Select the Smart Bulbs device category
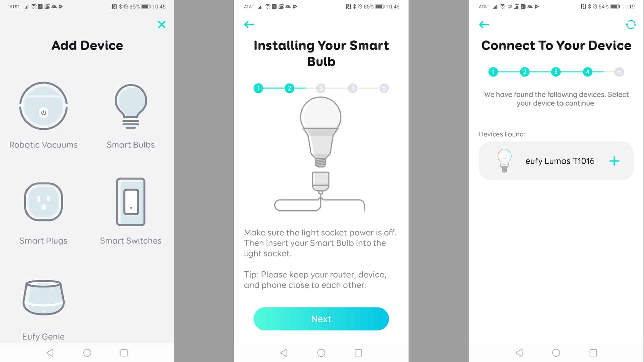Image resolution: width=644 pixels, height=362 pixels. click(x=130, y=115)
